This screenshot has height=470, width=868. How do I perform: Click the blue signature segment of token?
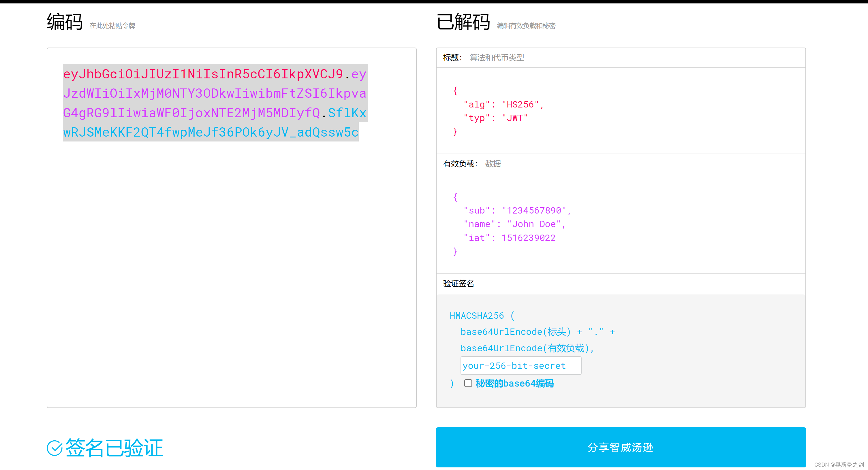pos(211,133)
